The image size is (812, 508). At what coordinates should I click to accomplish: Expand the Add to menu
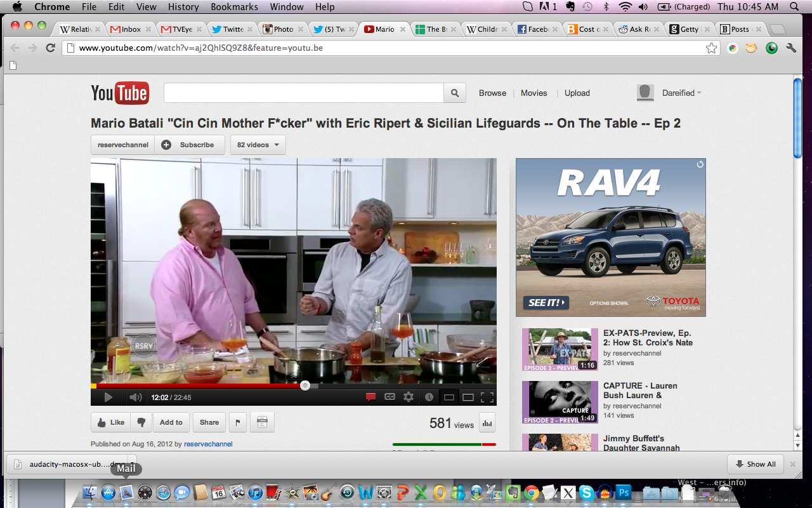coord(171,422)
